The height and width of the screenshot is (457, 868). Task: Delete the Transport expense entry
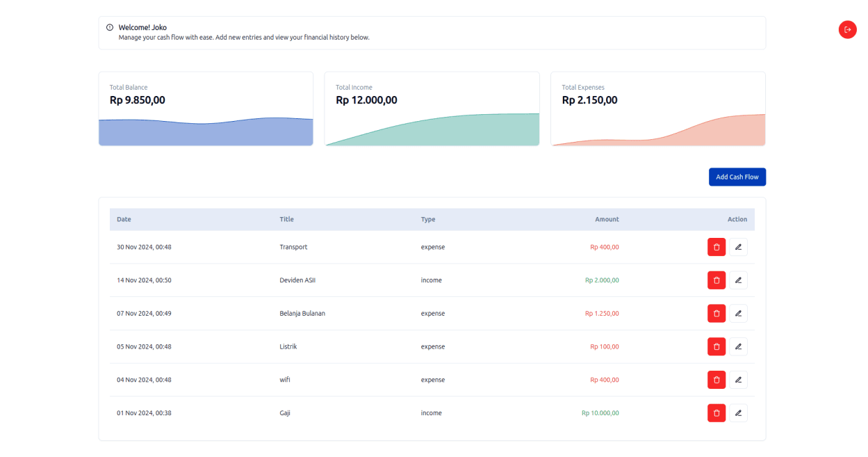716,247
